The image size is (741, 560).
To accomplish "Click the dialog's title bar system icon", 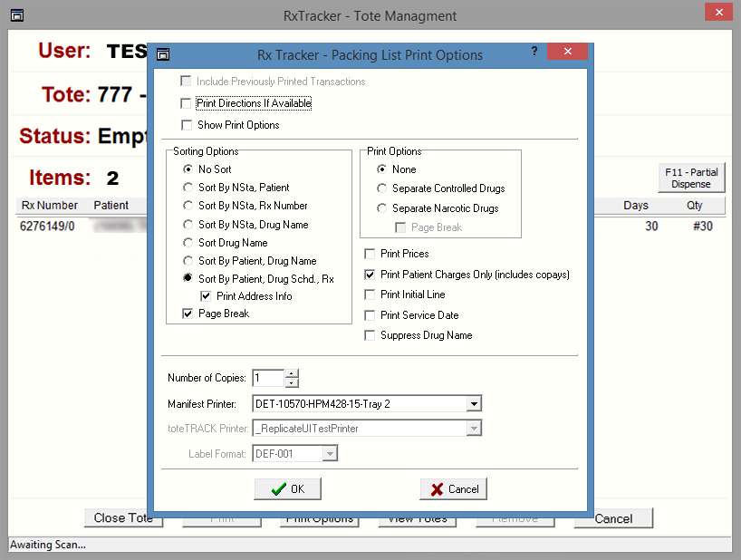I will (163, 54).
